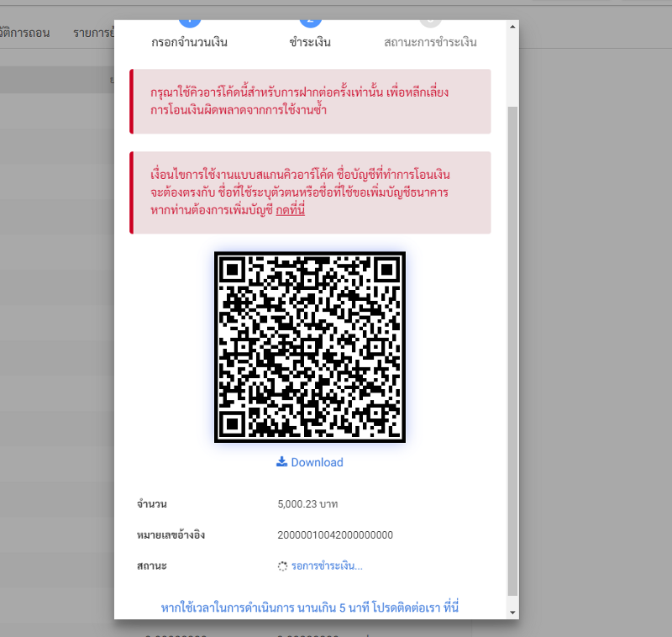Image resolution: width=672 pixels, height=637 pixels.
Task: Click the loading spinner status icon
Action: [x=282, y=566]
